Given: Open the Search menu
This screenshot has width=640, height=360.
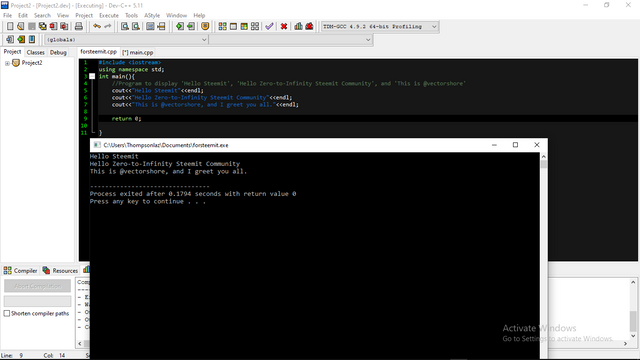Looking at the screenshot, I should pyautogui.click(x=42, y=16).
